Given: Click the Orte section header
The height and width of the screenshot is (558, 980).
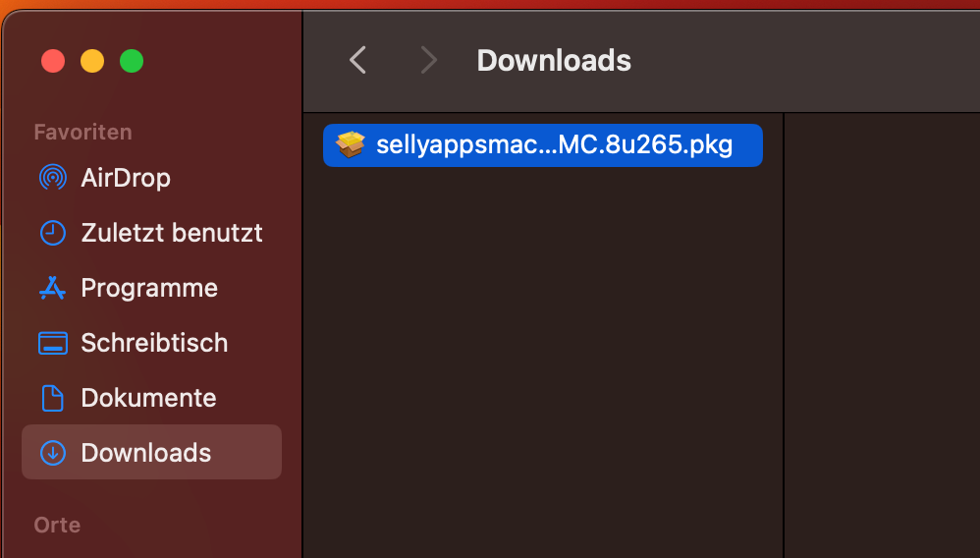Looking at the screenshot, I should click(x=57, y=525).
